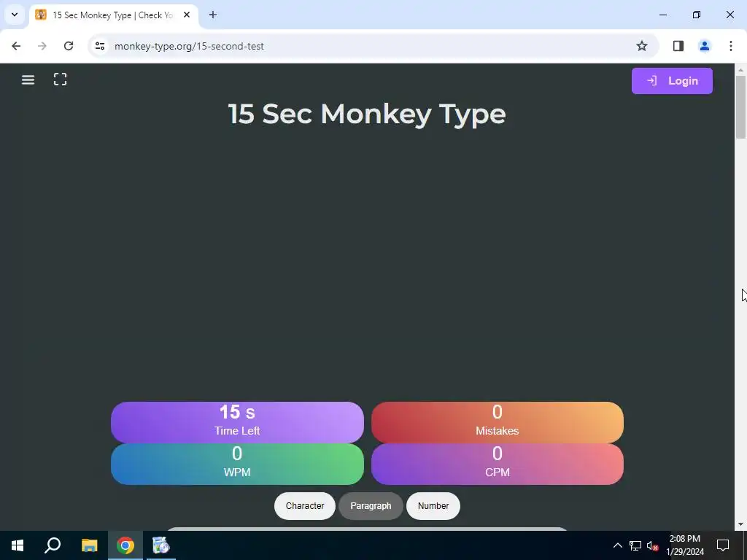
Task: Go forward using the browser forward arrow
Action: tap(42, 46)
